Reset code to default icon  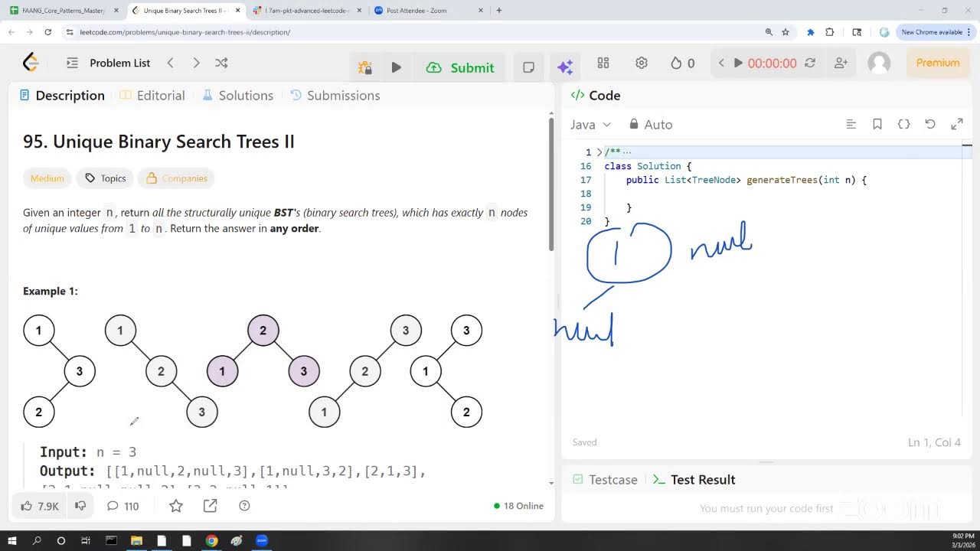[930, 124]
